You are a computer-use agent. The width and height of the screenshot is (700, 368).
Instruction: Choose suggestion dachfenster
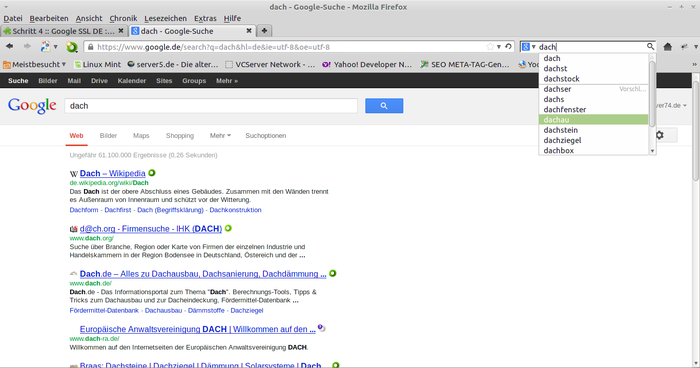(593, 109)
